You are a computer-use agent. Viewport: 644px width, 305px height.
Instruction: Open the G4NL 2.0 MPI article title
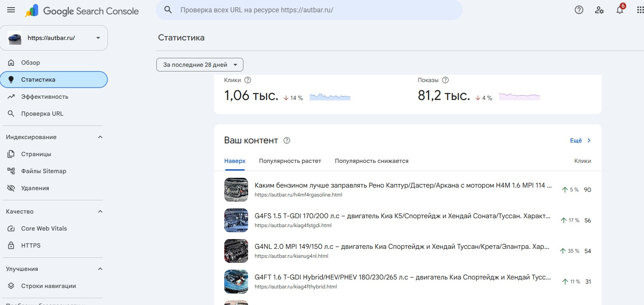(x=402, y=247)
